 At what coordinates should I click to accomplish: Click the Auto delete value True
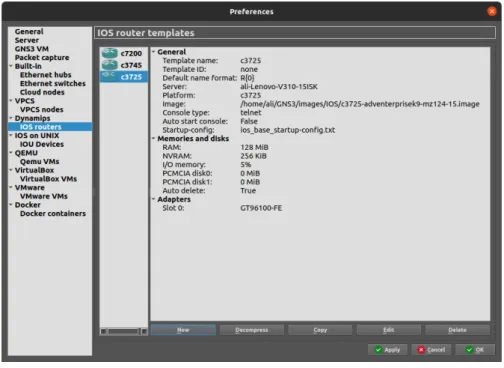(248, 191)
